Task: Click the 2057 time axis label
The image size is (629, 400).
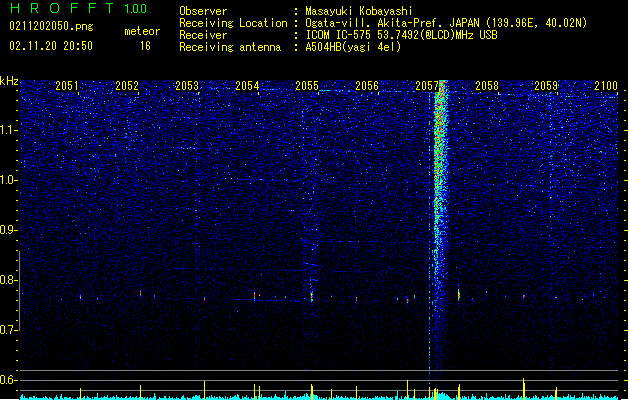Action: (x=427, y=86)
